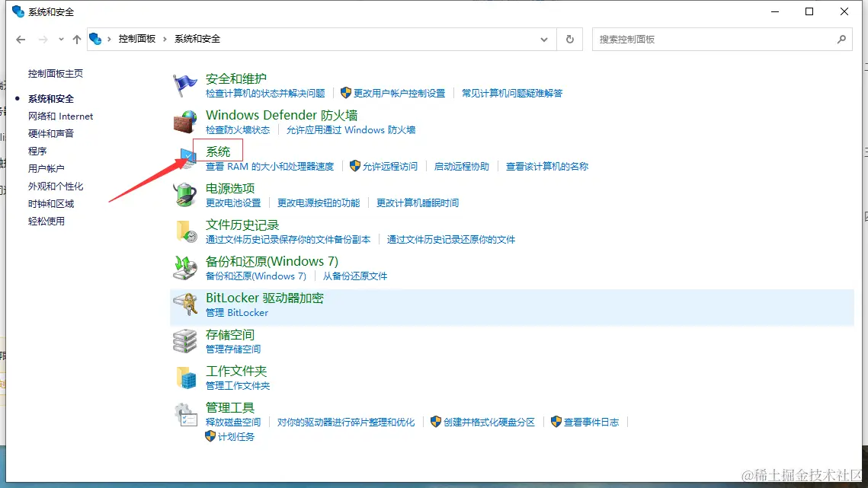Click 通过文件历史记录还原你的文件 link
868x488 pixels.
(451, 240)
